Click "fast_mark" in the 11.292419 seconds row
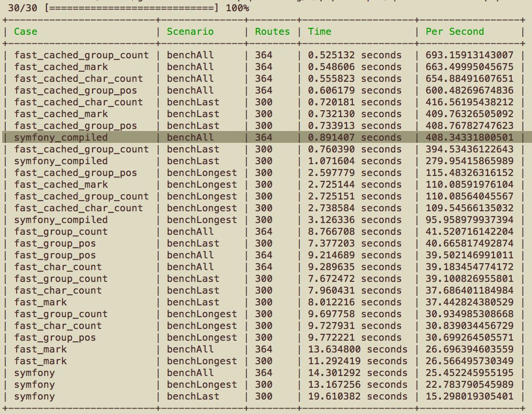Screen dimensions: 532x414 tap(41, 361)
